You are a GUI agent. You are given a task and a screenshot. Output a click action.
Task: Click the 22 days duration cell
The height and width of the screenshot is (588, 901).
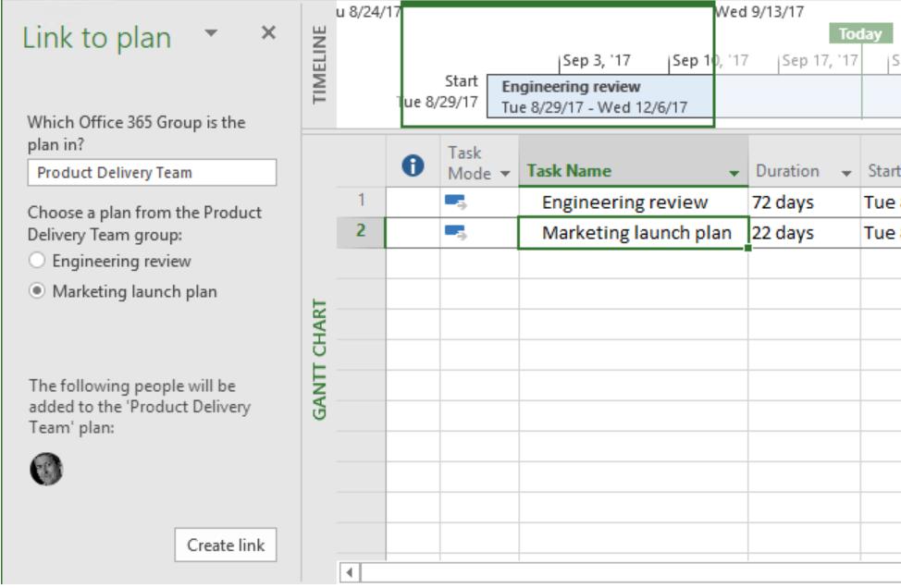804,233
